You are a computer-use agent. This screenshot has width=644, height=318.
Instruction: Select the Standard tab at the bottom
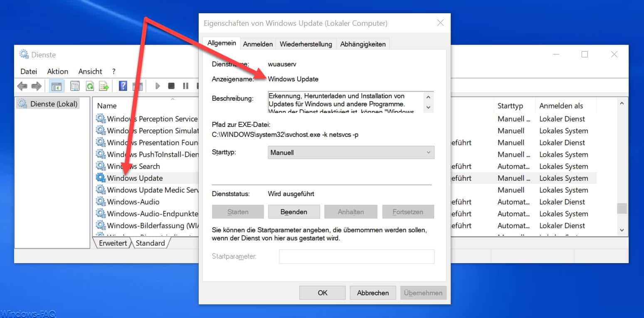point(150,243)
